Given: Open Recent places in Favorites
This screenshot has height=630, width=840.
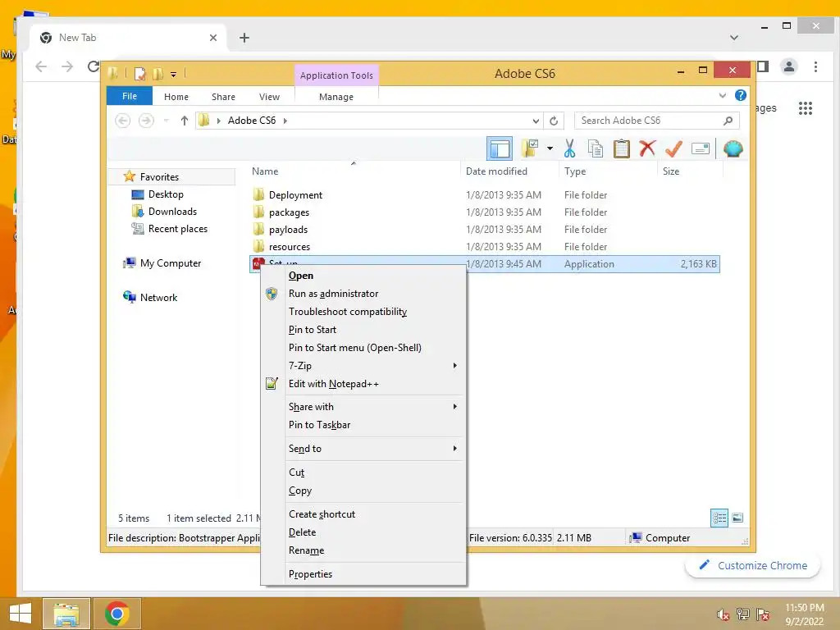Looking at the screenshot, I should point(177,229).
